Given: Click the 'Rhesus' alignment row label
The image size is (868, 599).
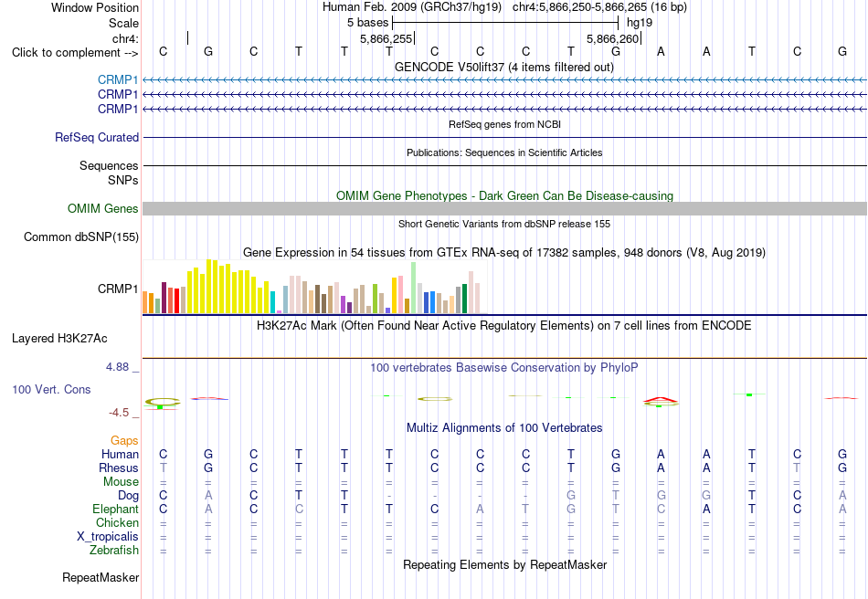Looking at the screenshot, I should click(119, 468).
